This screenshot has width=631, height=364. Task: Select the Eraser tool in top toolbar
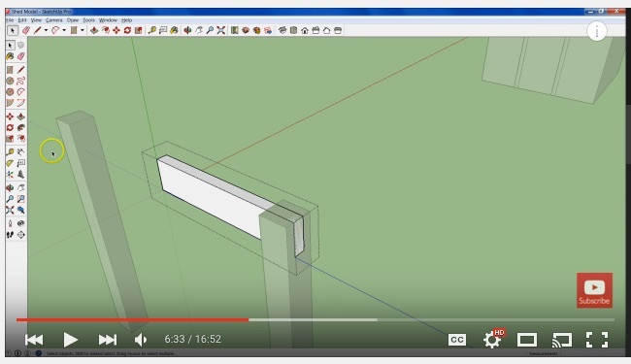click(x=26, y=30)
